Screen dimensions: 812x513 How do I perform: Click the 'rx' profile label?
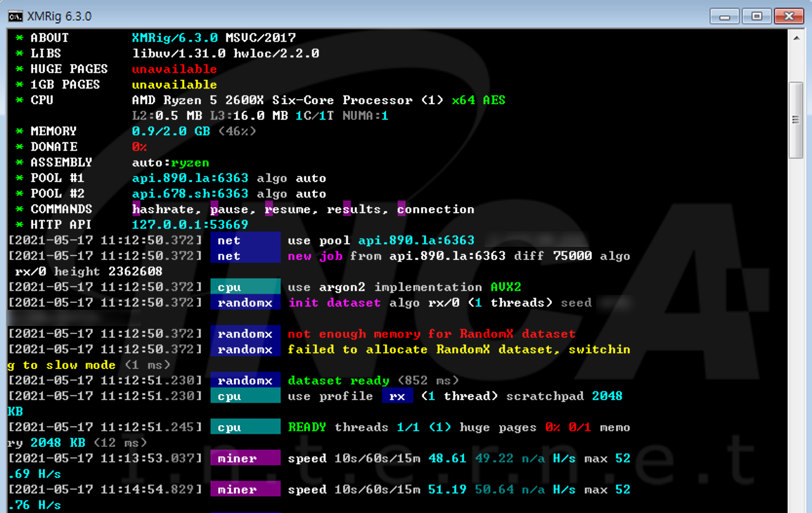click(x=397, y=396)
